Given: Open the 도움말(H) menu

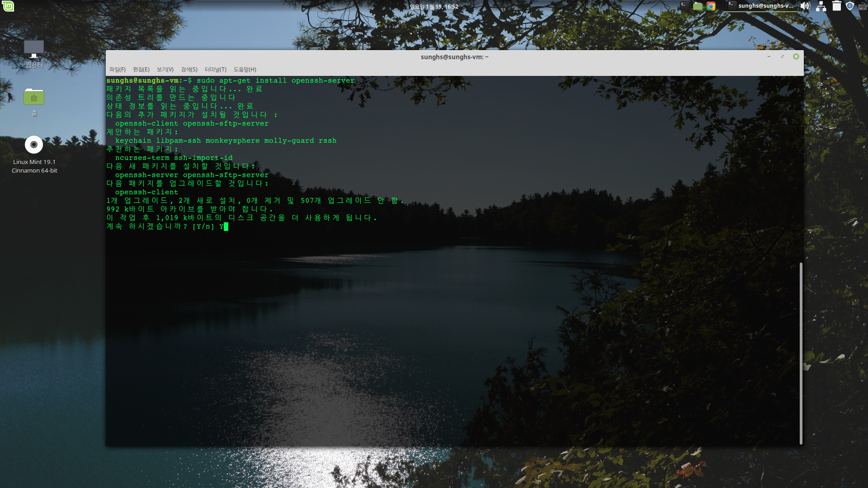Looking at the screenshot, I should pyautogui.click(x=245, y=70).
